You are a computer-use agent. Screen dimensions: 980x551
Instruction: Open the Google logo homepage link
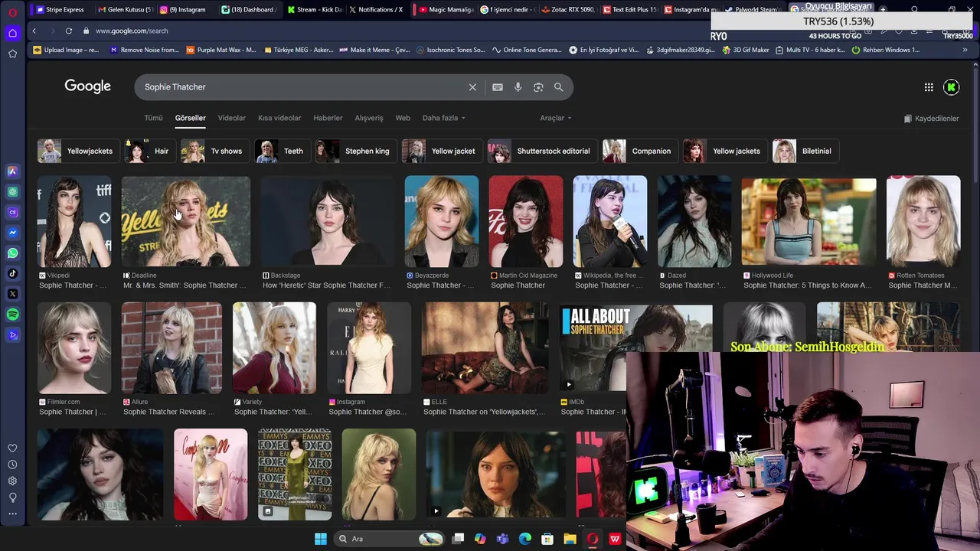tap(87, 86)
